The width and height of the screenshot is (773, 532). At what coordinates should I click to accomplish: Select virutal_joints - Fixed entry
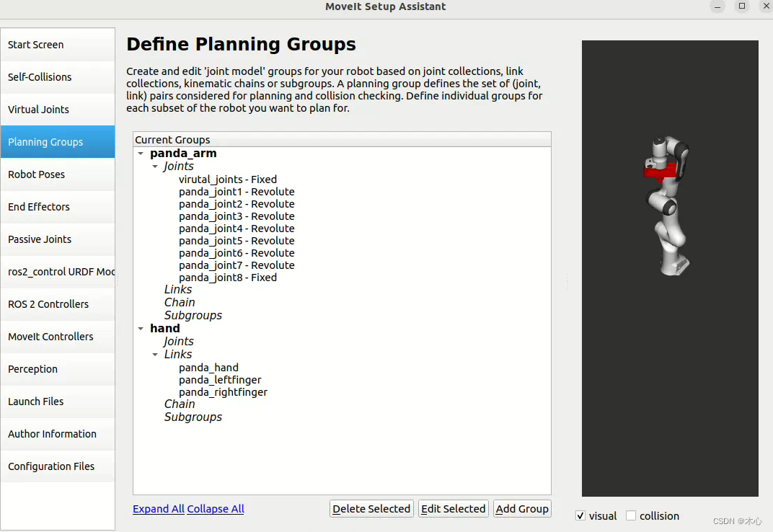(x=228, y=179)
